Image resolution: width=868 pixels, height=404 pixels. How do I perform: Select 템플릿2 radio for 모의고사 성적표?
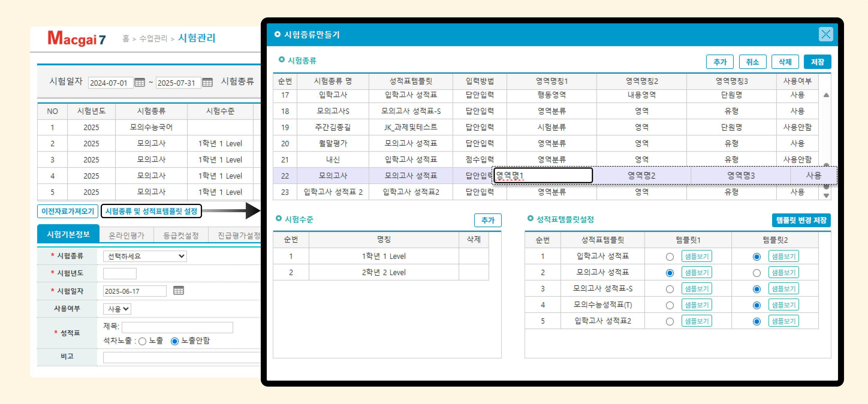(757, 273)
